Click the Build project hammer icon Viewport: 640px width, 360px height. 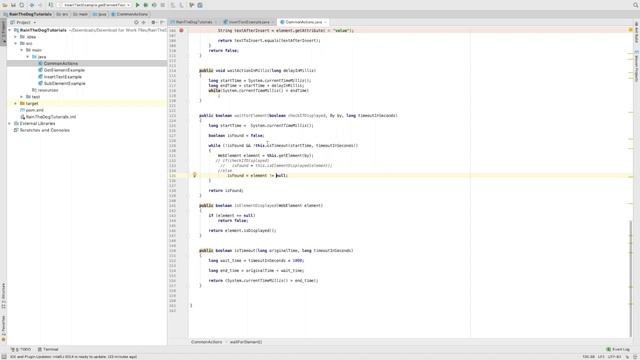click(x=51, y=5)
